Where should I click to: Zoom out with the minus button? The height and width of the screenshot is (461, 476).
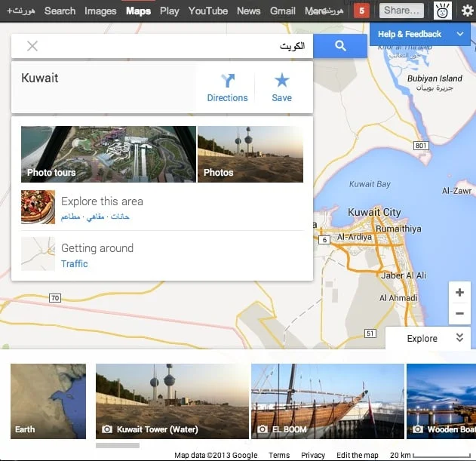point(459,313)
